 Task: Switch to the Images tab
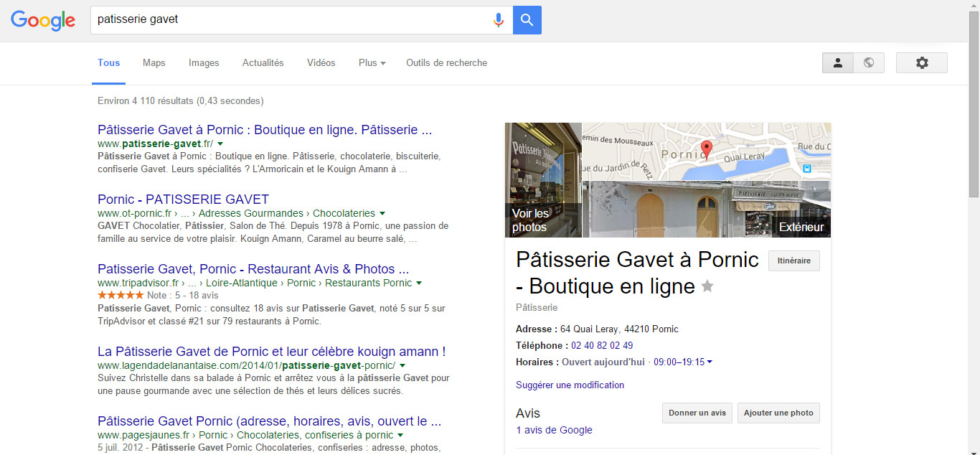[x=204, y=62]
